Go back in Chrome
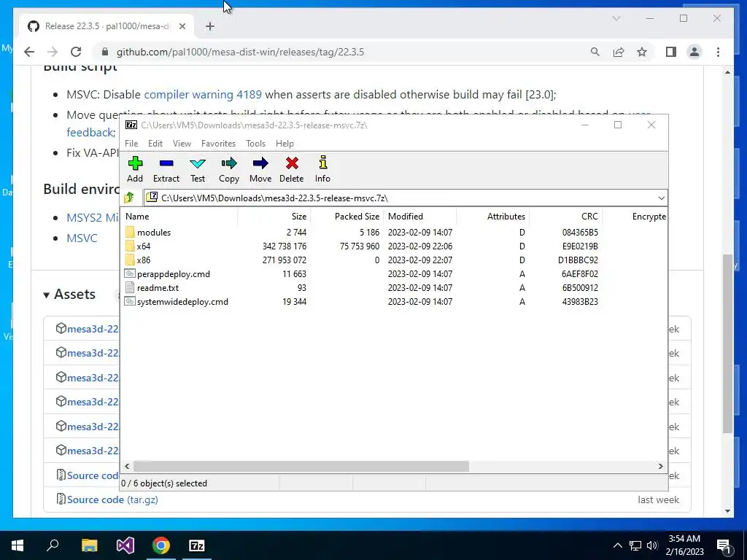The height and width of the screenshot is (560, 747). tap(29, 52)
